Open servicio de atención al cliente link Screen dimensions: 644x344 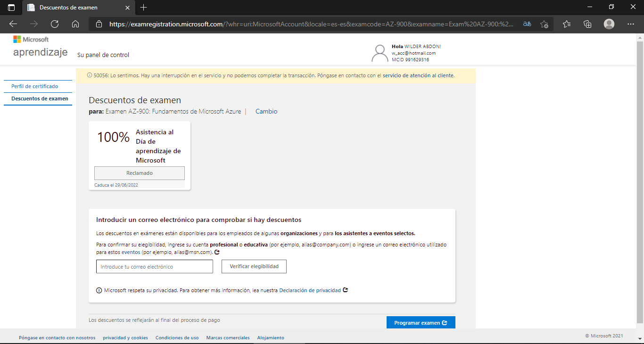point(419,75)
